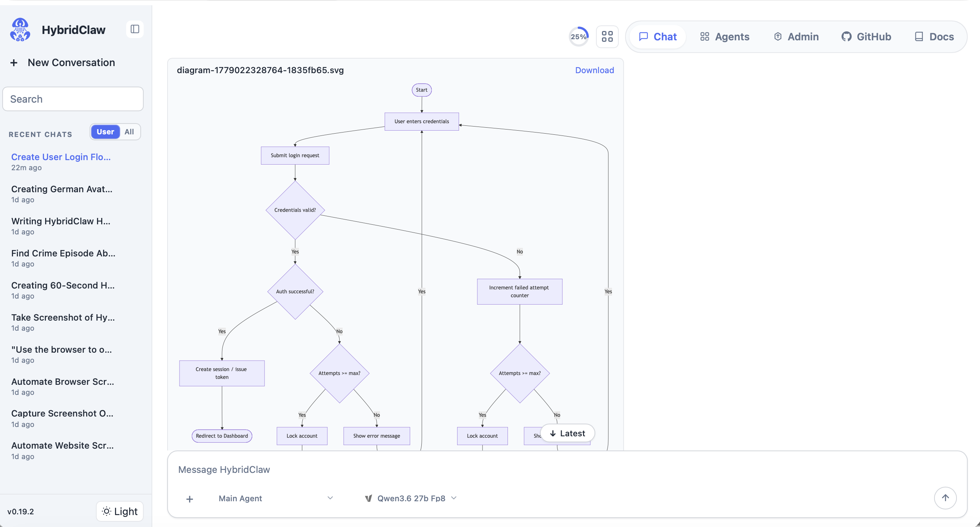Start a New Conversation
This screenshot has height=527, width=980.
63,63
